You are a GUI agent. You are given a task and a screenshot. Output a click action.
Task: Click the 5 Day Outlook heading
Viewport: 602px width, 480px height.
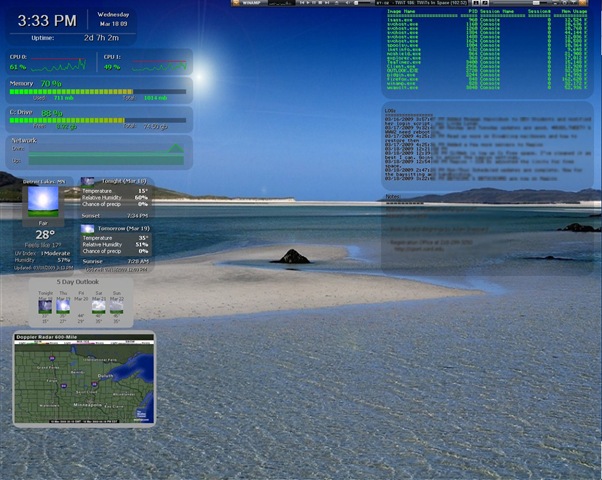78,282
